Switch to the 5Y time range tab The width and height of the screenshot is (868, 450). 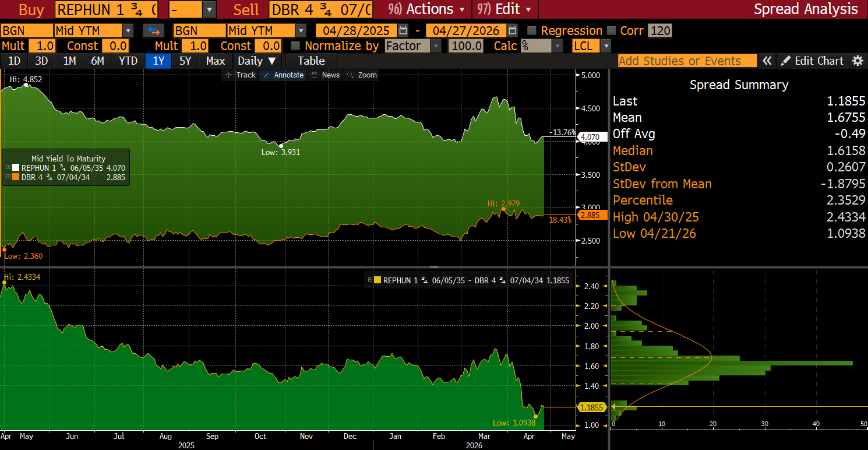point(185,61)
